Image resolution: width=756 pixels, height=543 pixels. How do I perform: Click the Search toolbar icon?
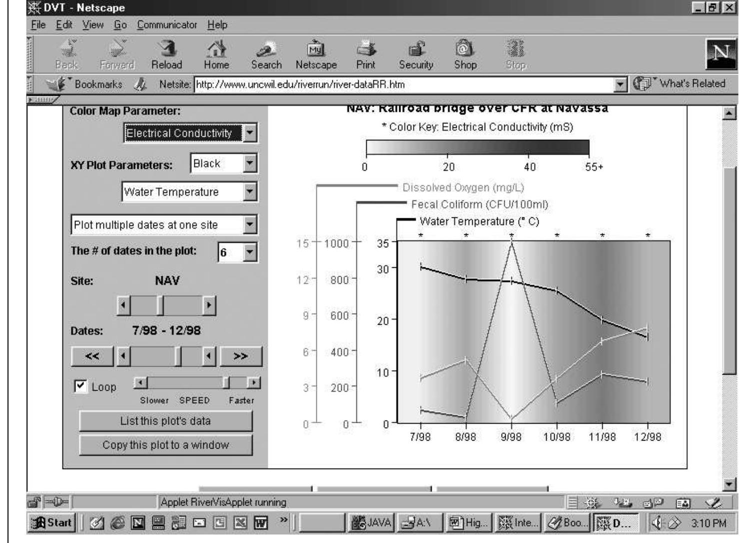pos(266,52)
